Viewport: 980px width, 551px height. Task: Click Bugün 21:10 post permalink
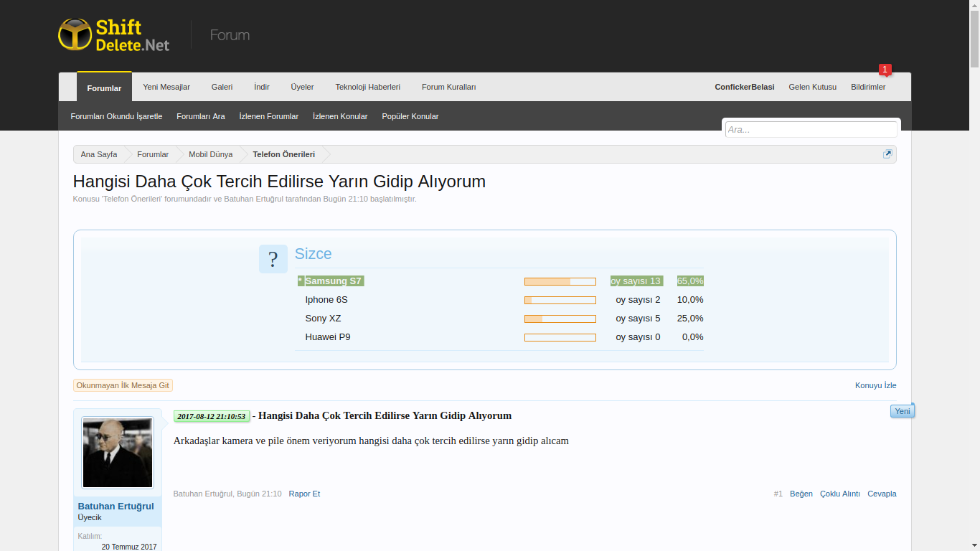point(259,494)
